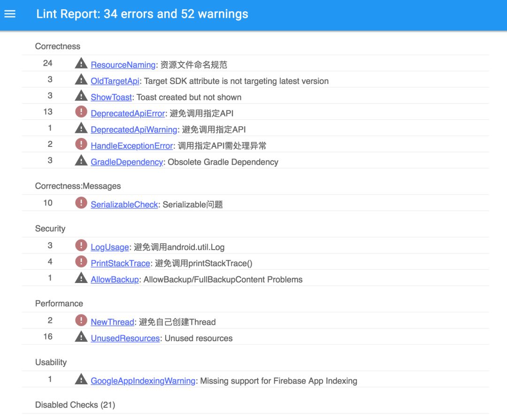
Task: Click the error icon beside DeprecatedApiError
Action: [81, 113]
